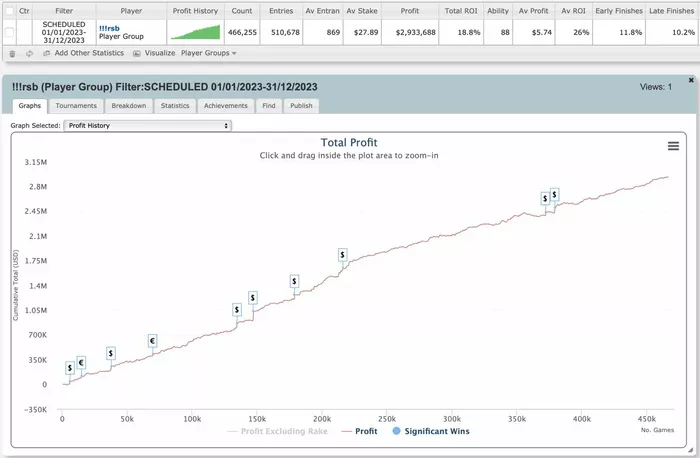Sort by the Player column header
Viewport: 700px width, 458px height.
131,11
